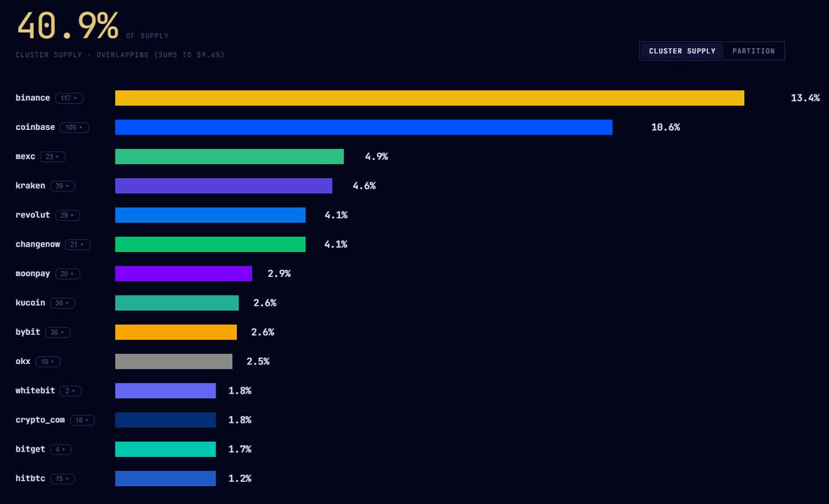Click the "crypto_com" label
The height and width of the screenshot is (504, 829).
tap(40, 420)
